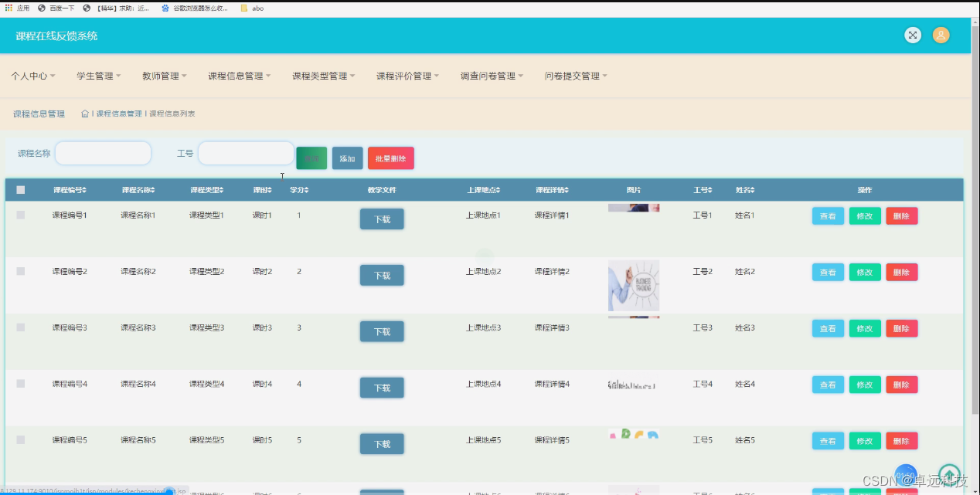Open the 课程评价管理 dropdown
This screenshot has height=495, width=980.
pos(407,76)
